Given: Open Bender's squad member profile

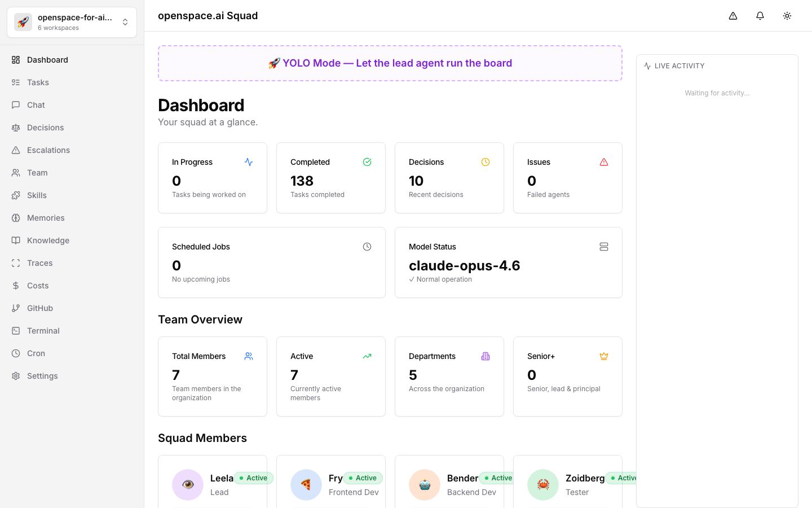Looking at the screenshot, I should click(449, 484).
